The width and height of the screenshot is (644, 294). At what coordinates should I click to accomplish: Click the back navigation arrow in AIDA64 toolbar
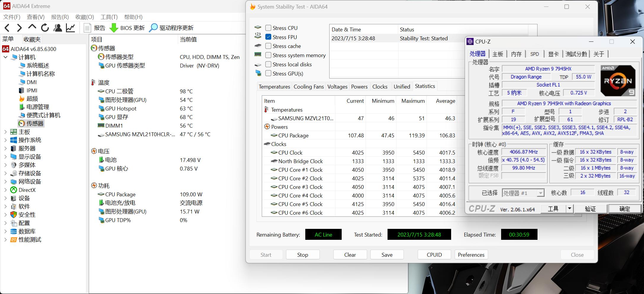7,28
